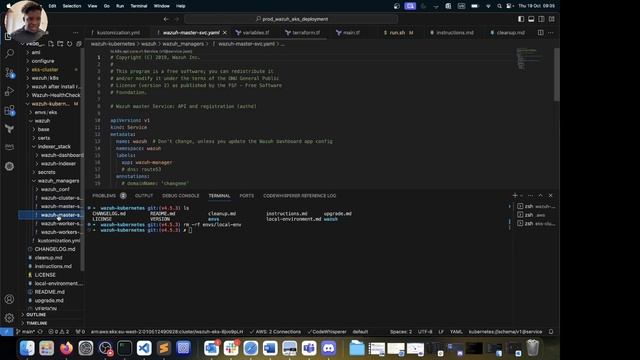The image size is (640, 360).
Task: Switch to the PORTS panel tab
Action: (247, 196)
